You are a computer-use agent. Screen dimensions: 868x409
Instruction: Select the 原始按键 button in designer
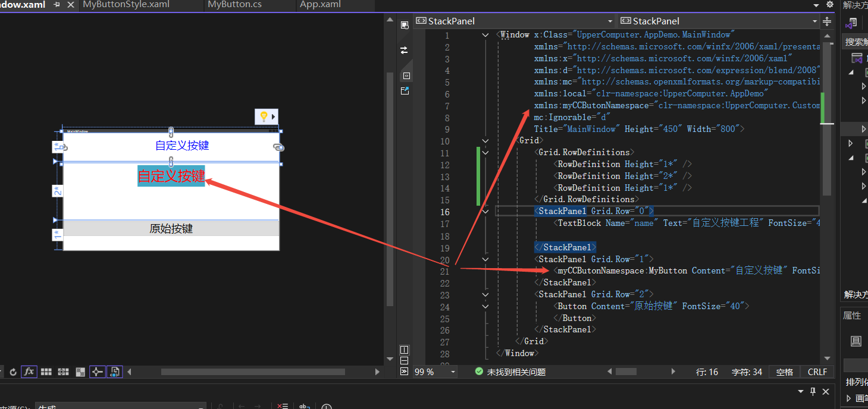[171, 229]
